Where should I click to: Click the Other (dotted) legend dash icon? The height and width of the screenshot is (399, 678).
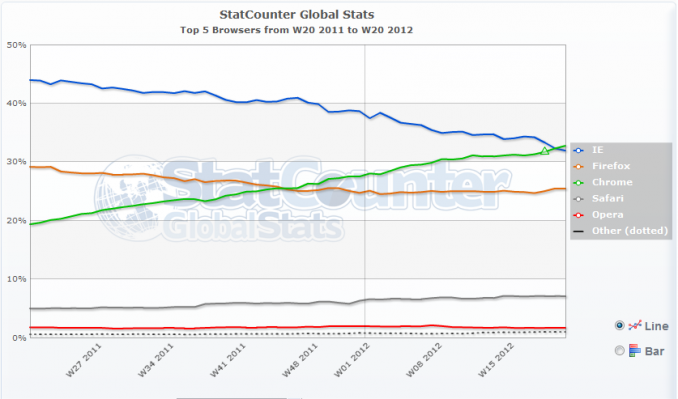579,231
